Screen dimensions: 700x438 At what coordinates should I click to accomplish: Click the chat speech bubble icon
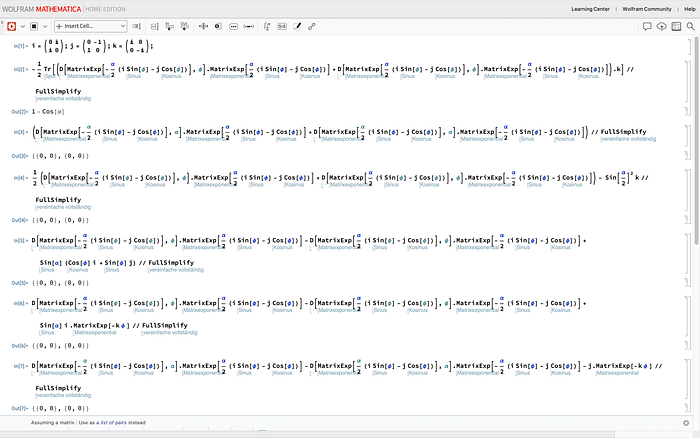pyautogui.click(x=647, y=26)
